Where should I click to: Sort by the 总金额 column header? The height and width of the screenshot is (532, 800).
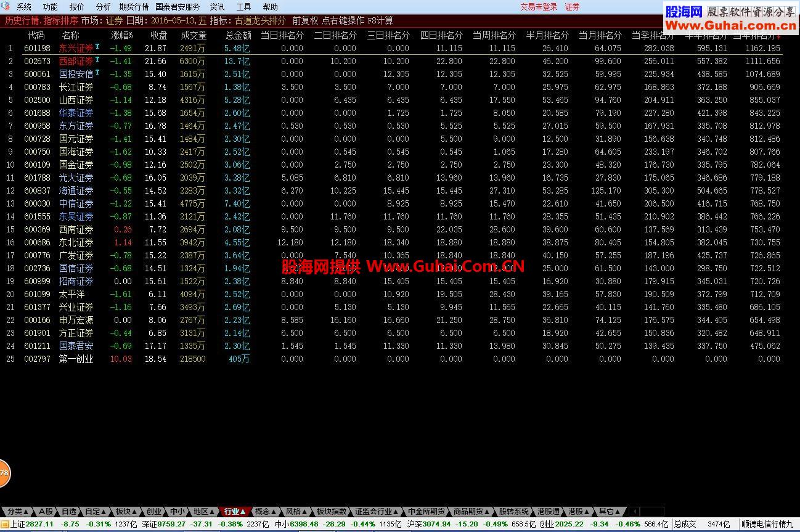tap(238, 35)
